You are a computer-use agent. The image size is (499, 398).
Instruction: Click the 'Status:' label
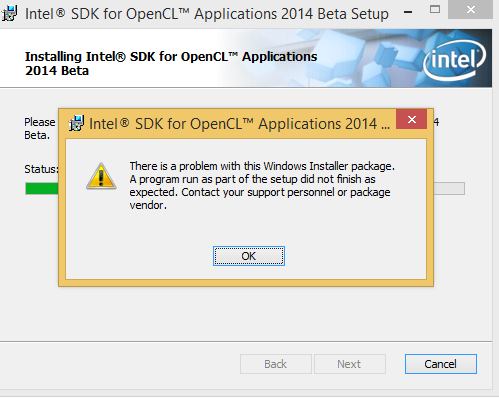point(41,169)
